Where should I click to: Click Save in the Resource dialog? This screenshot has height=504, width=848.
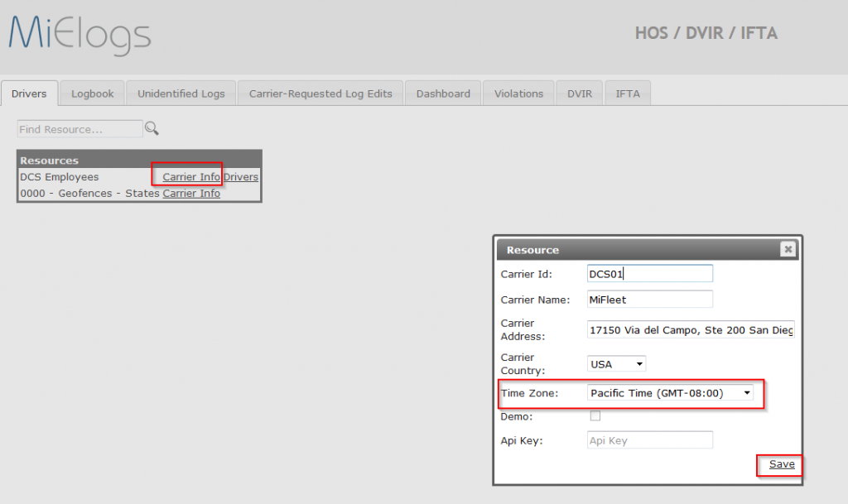(x=781, y=464)
